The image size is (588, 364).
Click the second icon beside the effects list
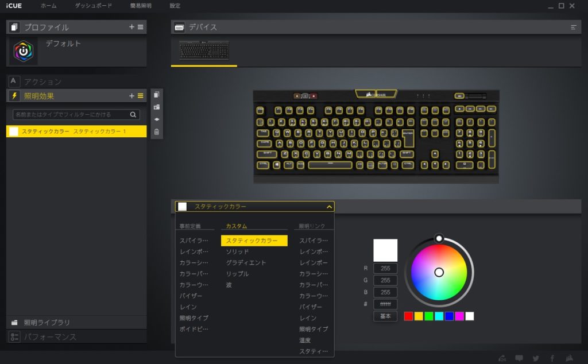157,107
